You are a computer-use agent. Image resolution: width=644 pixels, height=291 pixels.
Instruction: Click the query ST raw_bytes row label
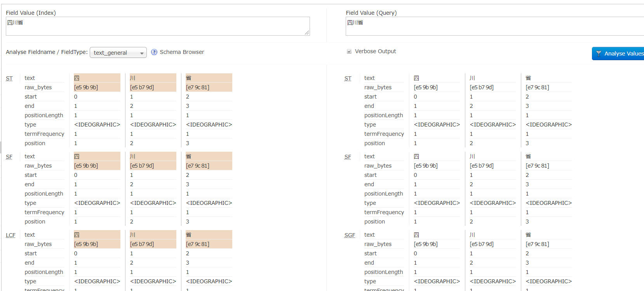coord(378,87)
